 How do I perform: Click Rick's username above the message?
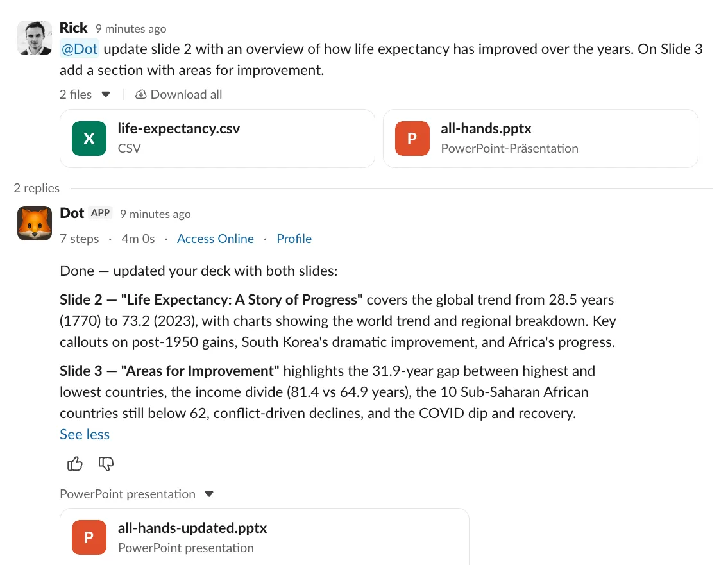click(73, 27)
